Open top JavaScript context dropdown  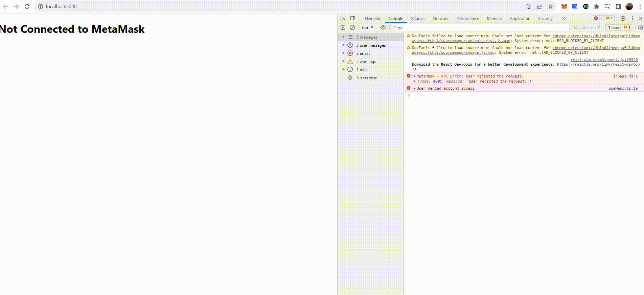367,28
